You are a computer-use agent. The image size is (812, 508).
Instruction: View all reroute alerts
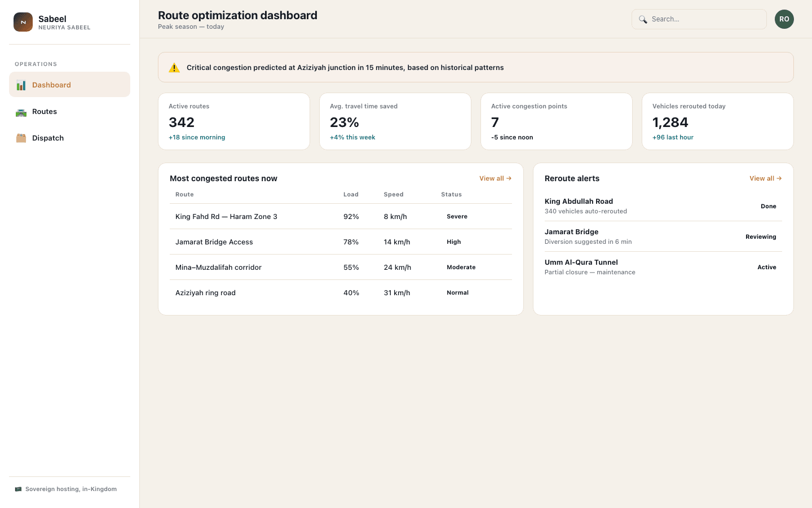[766, 178]
